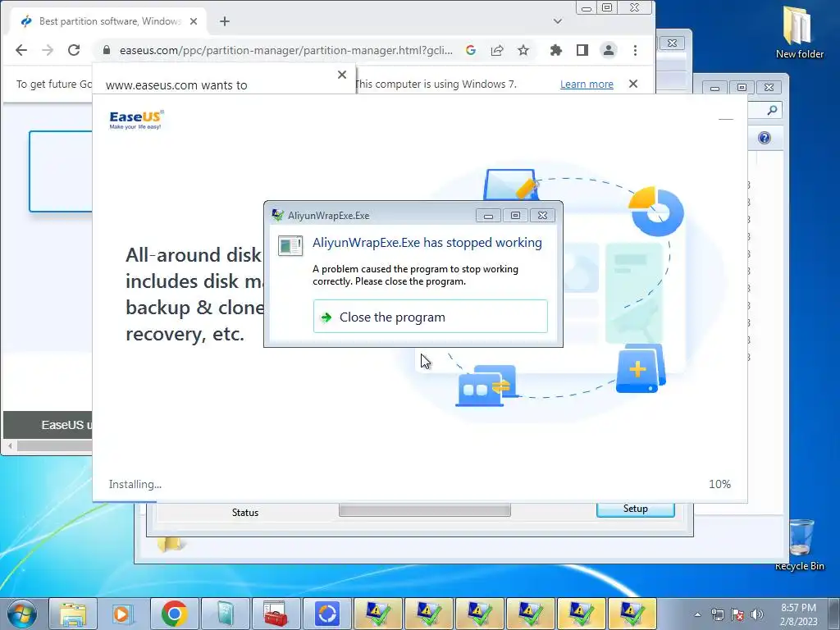Toggle Chrome side panel icon
840x630 pixels.
(x=582, y=50)
